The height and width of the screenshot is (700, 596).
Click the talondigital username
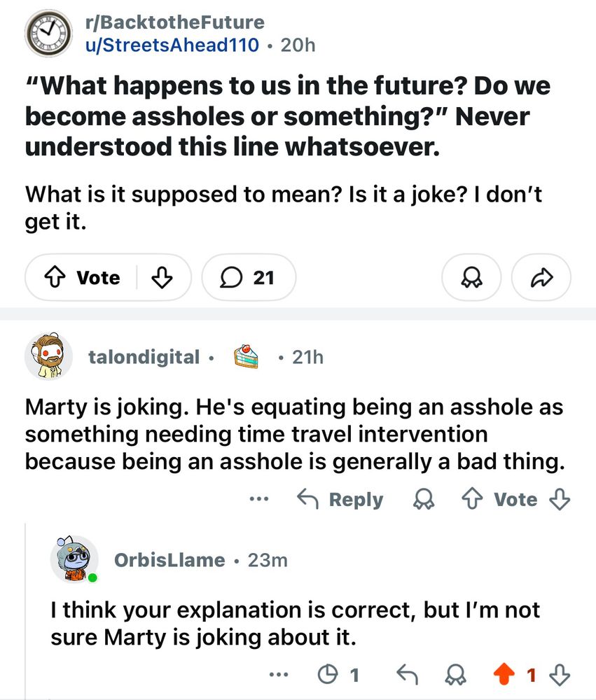(x=144, y=357)
